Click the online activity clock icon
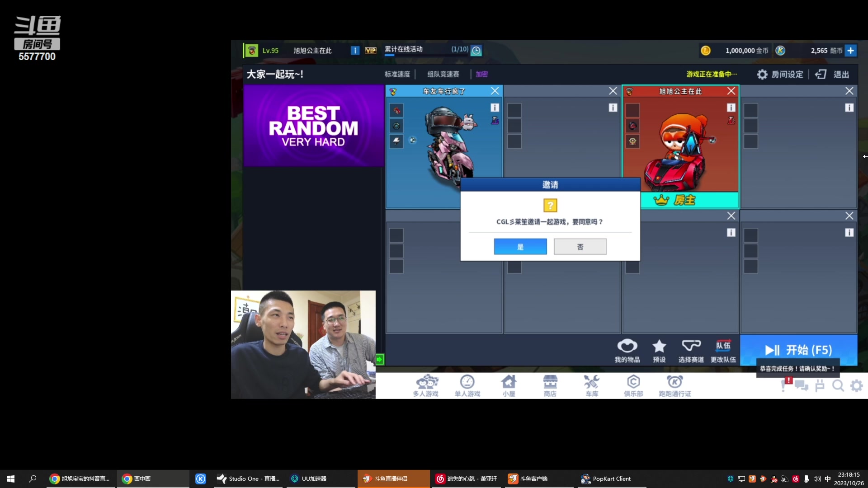The image size is (868, 488). pyautogui.click(x=476, y=51)
